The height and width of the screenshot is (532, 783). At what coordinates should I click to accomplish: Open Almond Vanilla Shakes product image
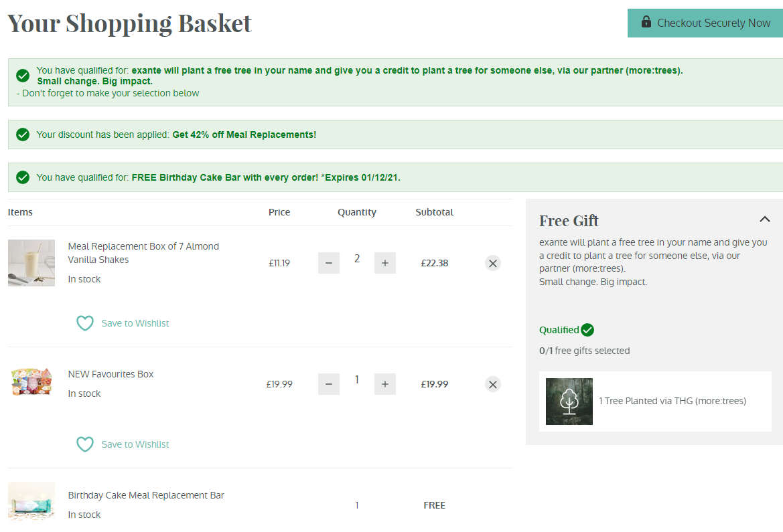tap(31, 263)
